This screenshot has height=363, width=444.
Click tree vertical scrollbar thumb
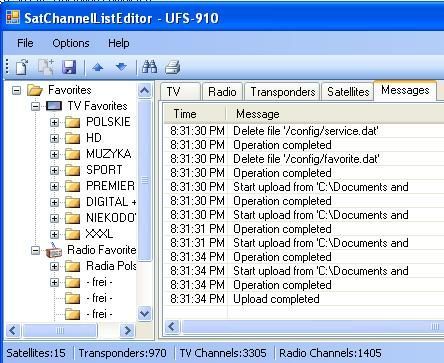pos(145,180)
